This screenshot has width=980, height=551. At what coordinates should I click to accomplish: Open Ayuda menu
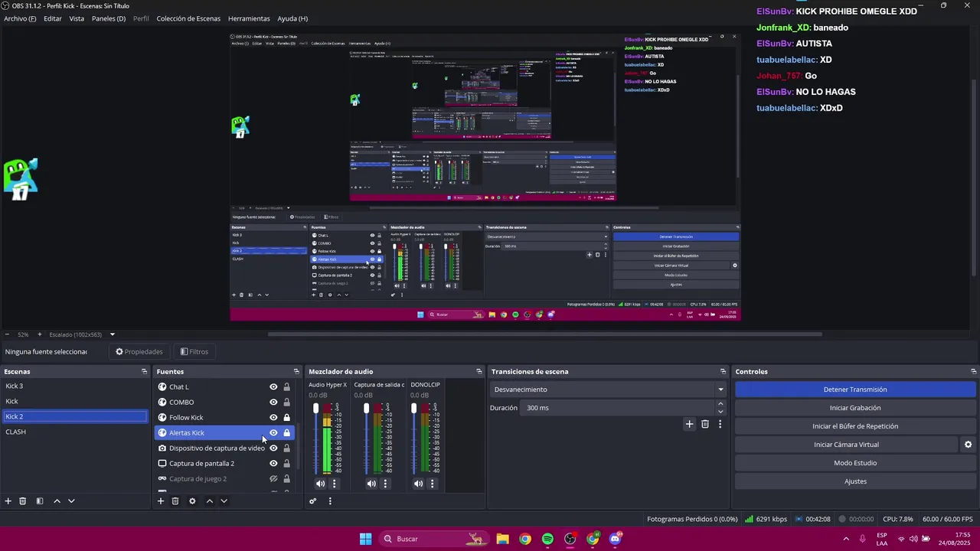point(292,18)
